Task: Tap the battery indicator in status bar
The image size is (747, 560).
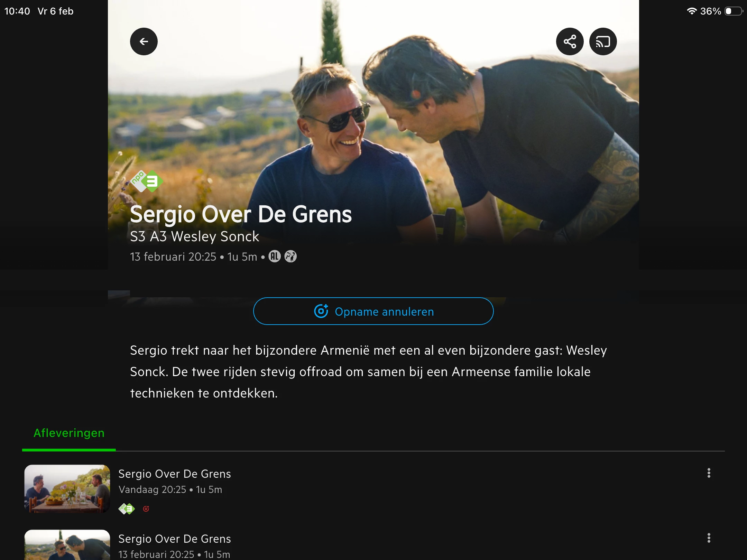Action: coord(734,11)
